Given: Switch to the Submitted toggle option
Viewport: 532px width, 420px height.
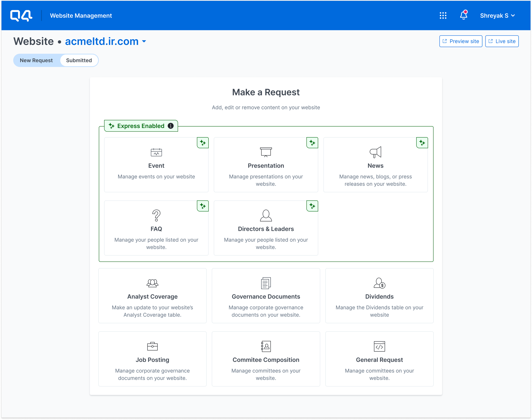Looking at the screenshot, I should click(79, 60).
